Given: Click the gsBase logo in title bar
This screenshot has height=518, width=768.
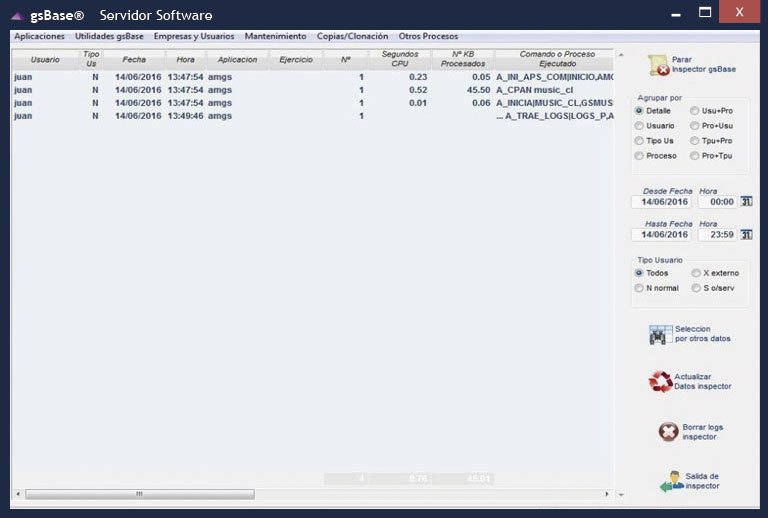Looking at the screenshot, I should 18,16.
